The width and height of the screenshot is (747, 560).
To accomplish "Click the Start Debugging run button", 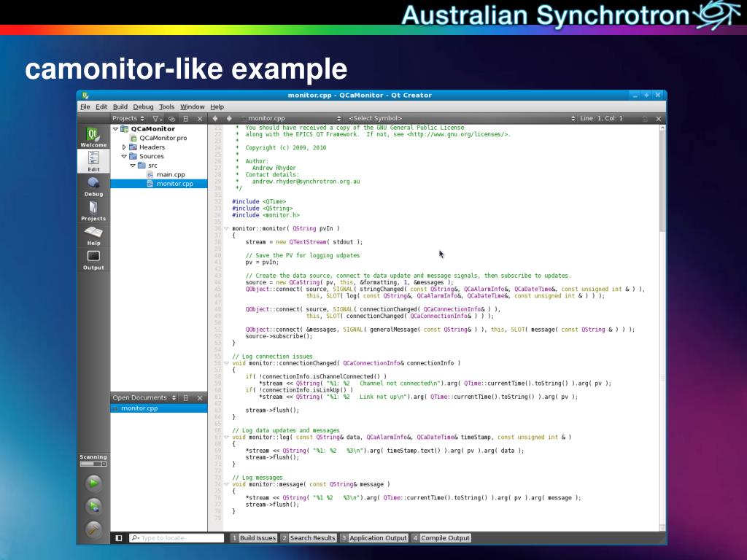I will 93,506.
